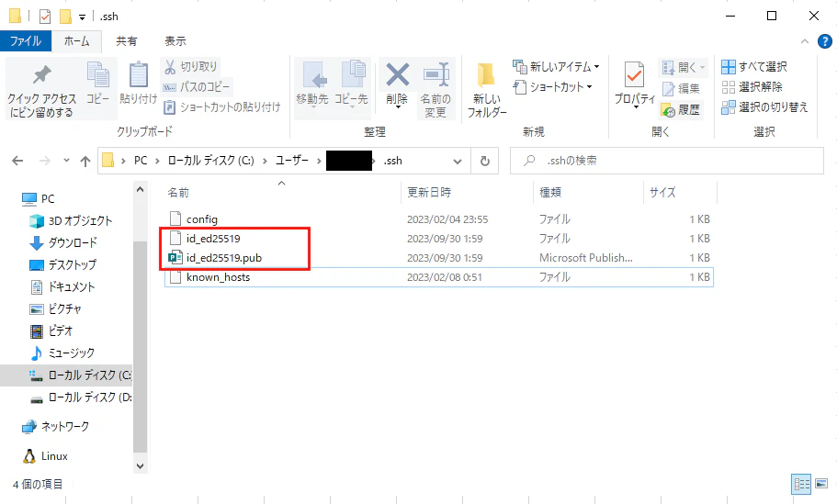Navigate back with the left arrow
This screenshot has width=837, height=504.
17,161
